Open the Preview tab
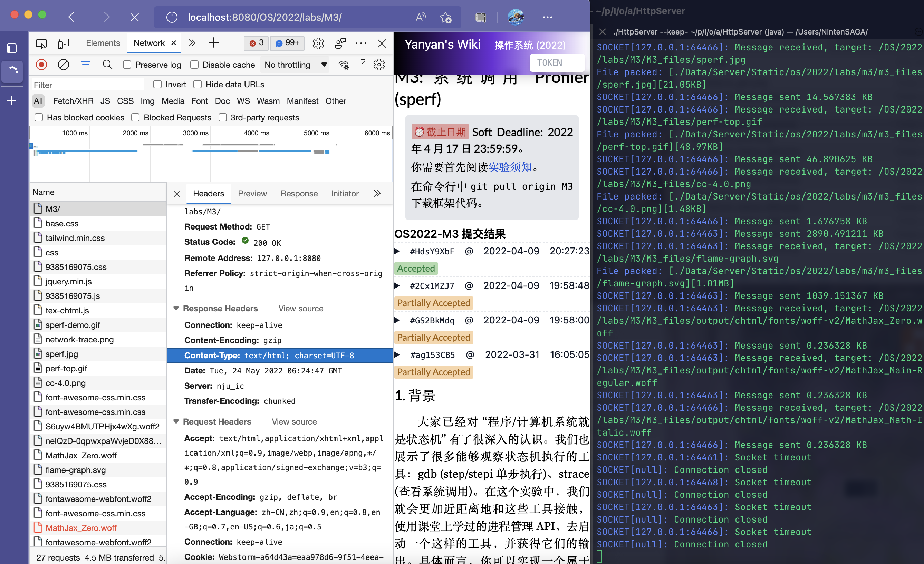924x564 pixels. (252, 193)
